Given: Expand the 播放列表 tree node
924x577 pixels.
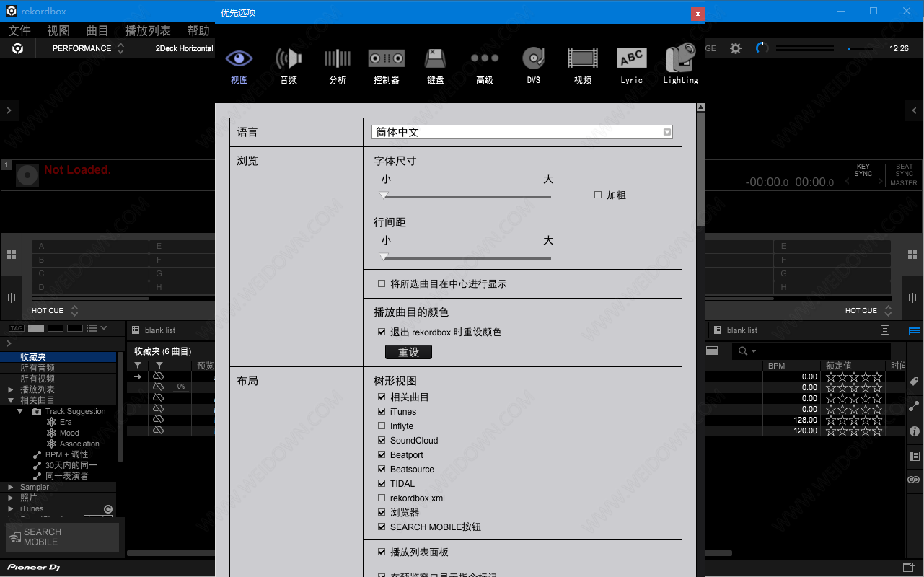Looking at the screenshot, I should click(x=11, y=389).
